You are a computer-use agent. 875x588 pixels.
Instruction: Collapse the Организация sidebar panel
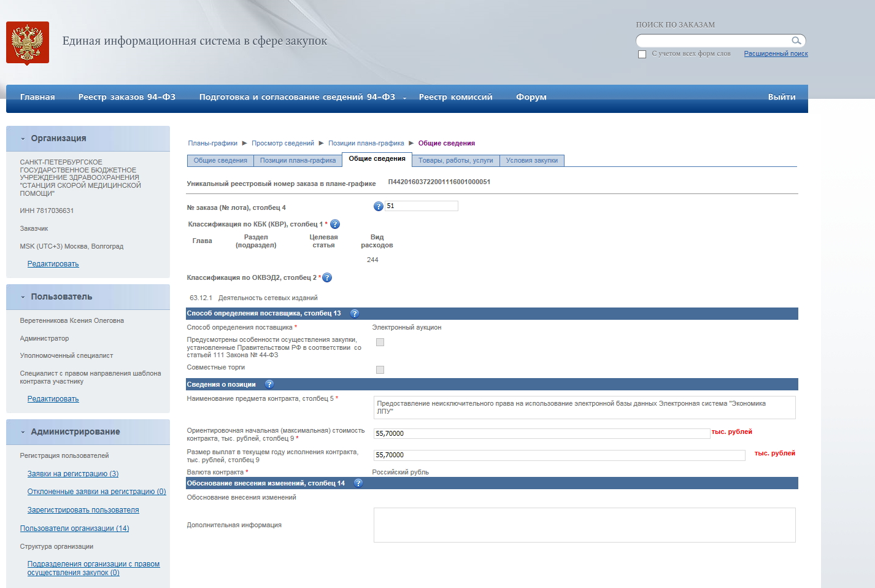[x=23, y=139]
